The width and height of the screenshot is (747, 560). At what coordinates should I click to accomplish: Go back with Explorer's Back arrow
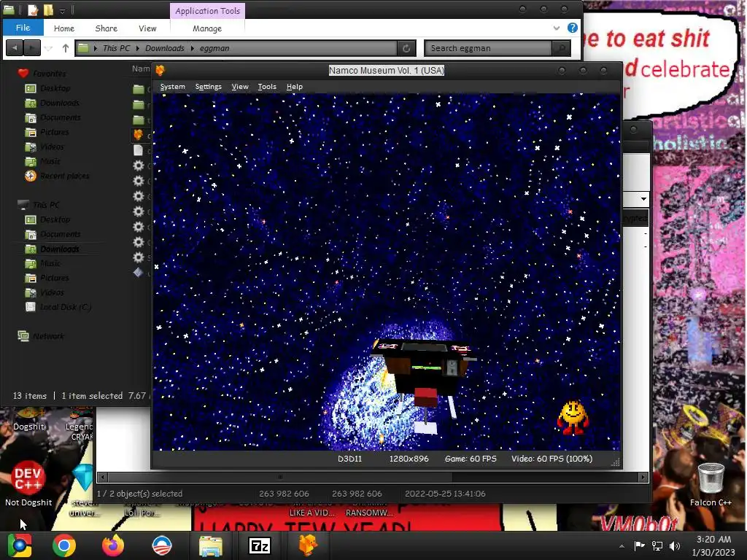tap(15, 47)
